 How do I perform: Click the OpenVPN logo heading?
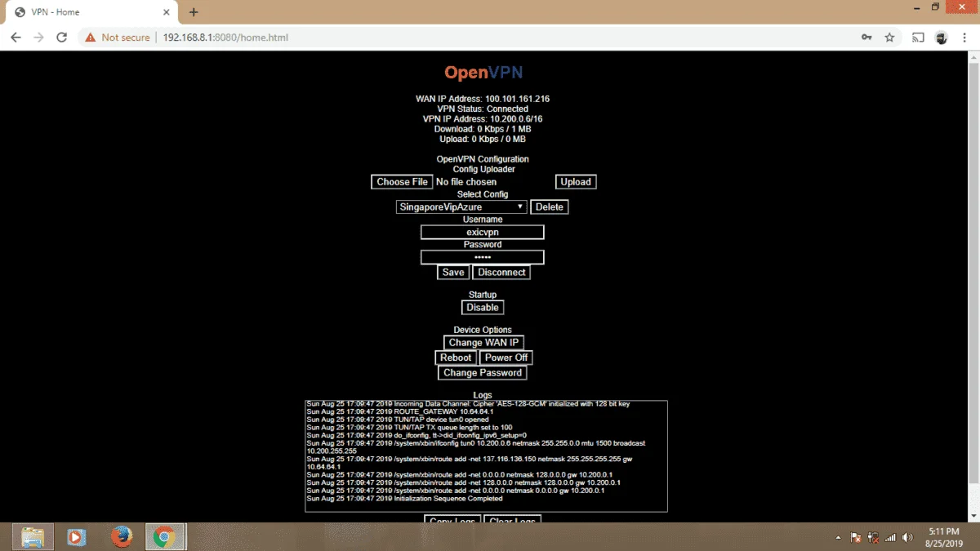coord(483,73)
